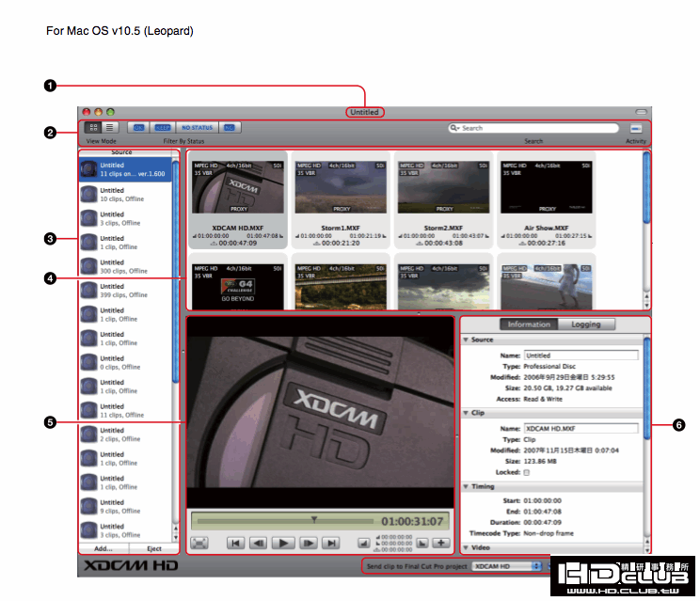Click the plus add sub clip button
Viewport: 700px width, 601px height.
441,543
